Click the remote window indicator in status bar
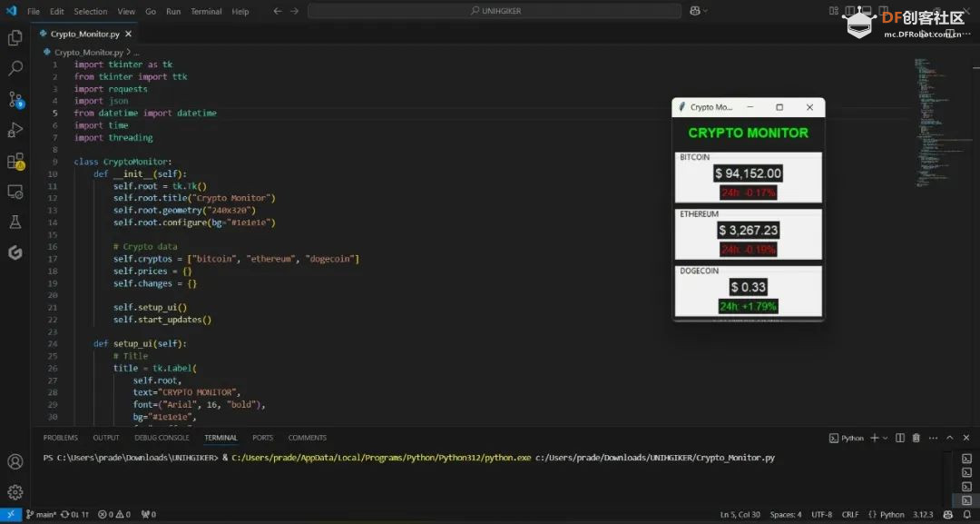Viewport: 980px width, 524px height. 10,515
